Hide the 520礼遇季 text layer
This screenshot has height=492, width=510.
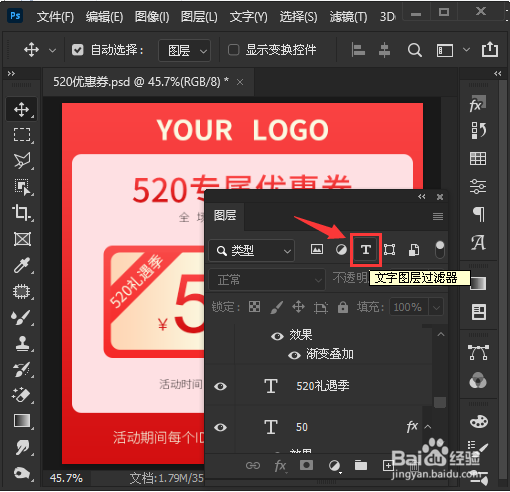pos(220,386)
